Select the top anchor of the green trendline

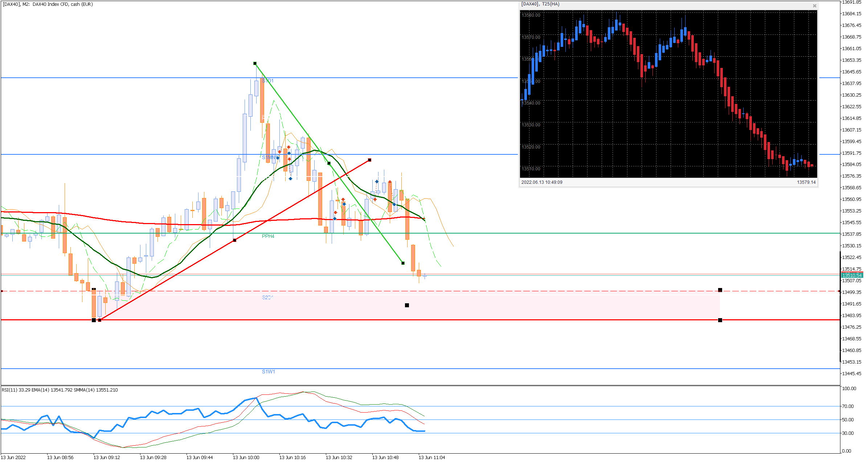click(x=255, y=64)
